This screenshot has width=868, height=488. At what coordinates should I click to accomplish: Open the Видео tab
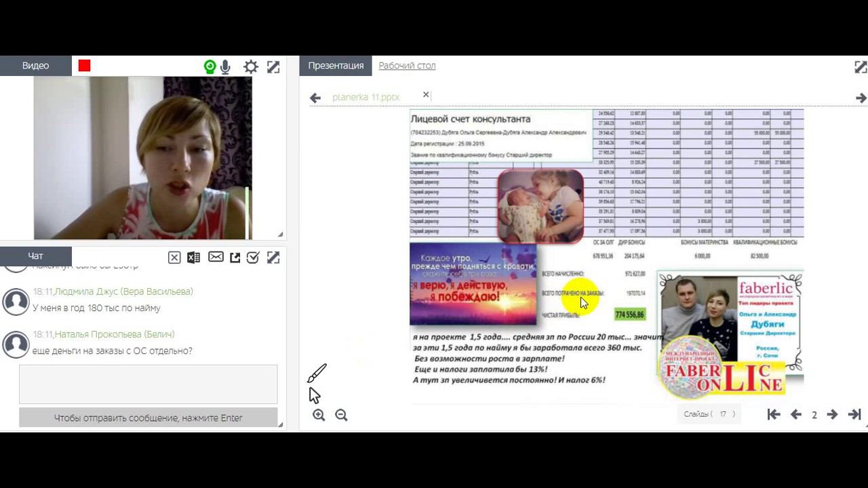click(35, 66)
